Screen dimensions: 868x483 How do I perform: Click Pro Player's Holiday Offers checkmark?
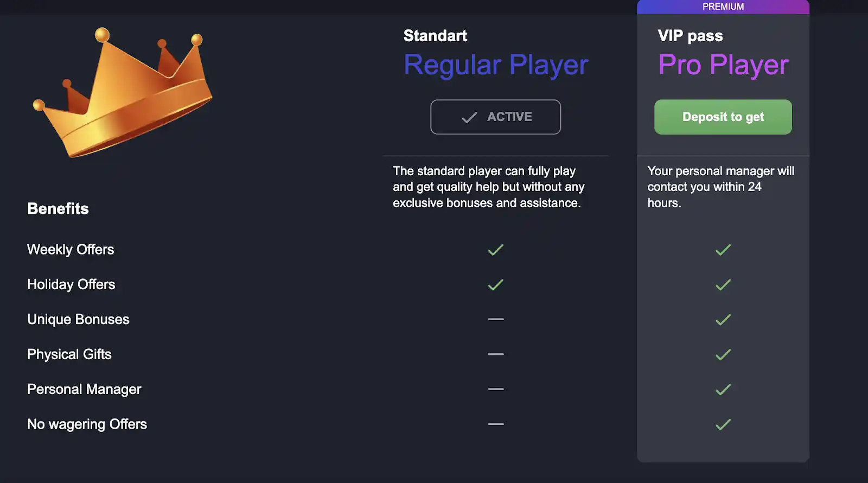point(723,284)
